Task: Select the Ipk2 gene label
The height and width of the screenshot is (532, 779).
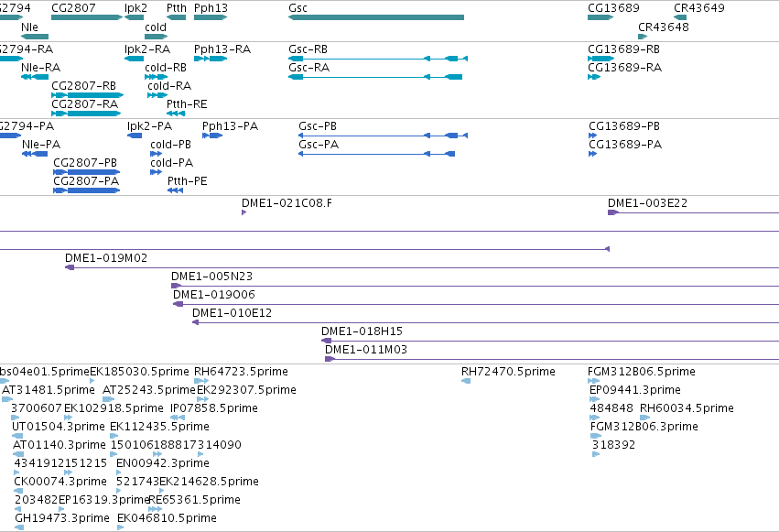Action: pyautogui.click(x=135, y=8)
